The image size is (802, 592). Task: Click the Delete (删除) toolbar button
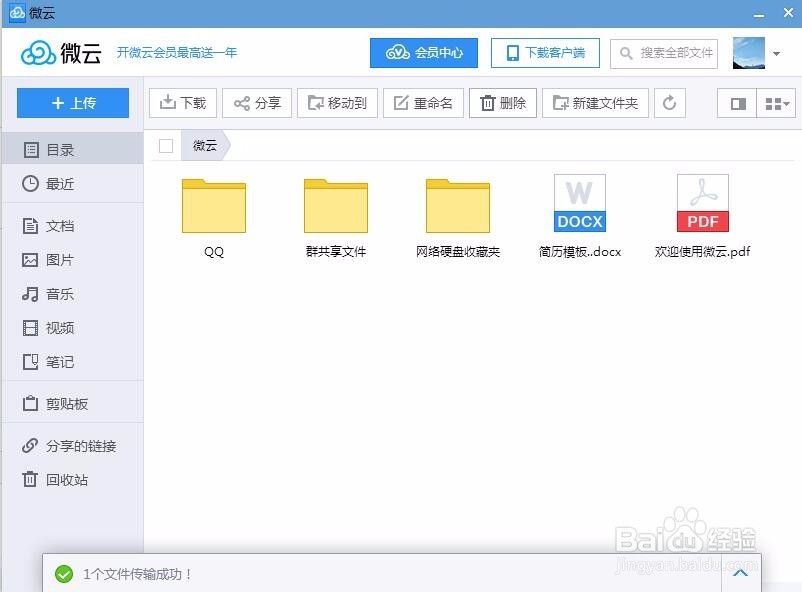tap(503, 103)
